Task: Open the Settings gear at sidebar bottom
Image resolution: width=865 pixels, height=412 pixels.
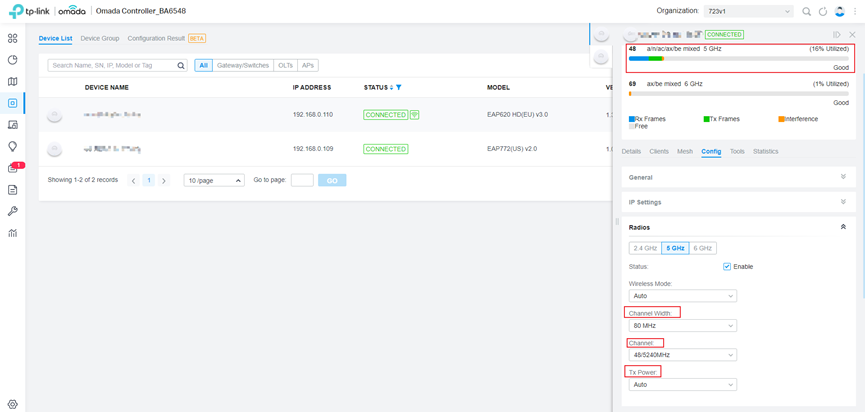Action: 13,404
